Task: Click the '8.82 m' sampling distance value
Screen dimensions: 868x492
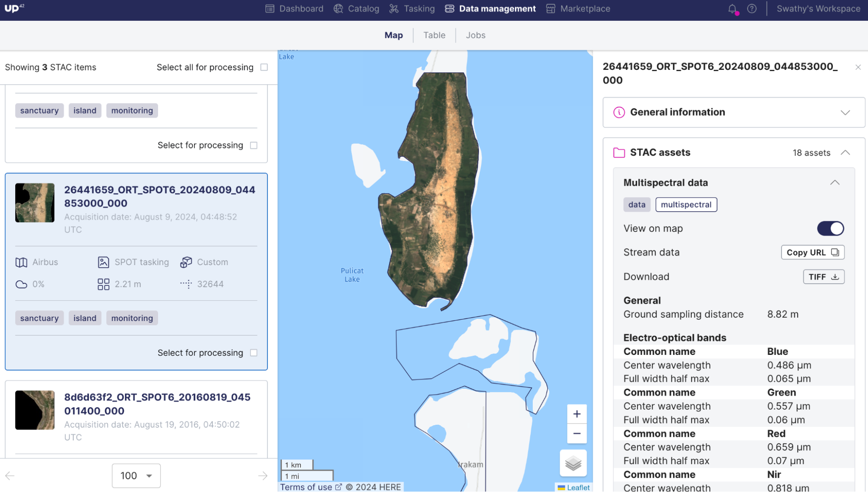Action: [x=782, y=315]
